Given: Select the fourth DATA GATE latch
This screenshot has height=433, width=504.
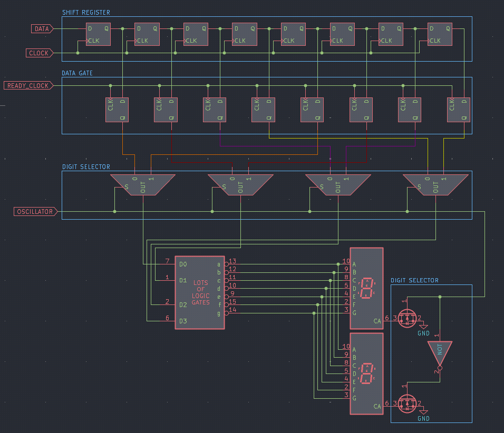Looking at the screenshot, I should coord(263,110).
